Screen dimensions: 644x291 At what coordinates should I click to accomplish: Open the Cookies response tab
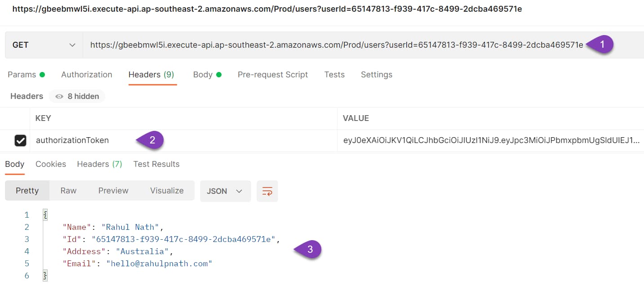[50, 164]
